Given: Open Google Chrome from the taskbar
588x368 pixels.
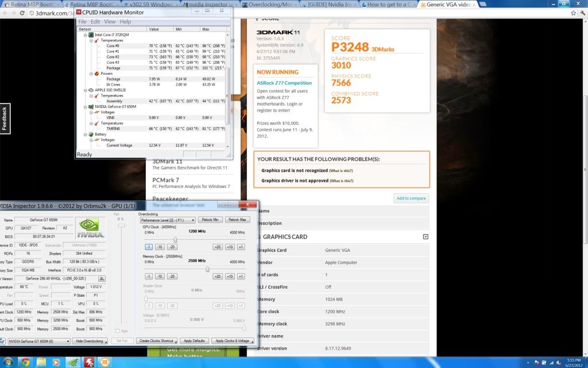Looking at the screenshot, I should pos(25,362).
